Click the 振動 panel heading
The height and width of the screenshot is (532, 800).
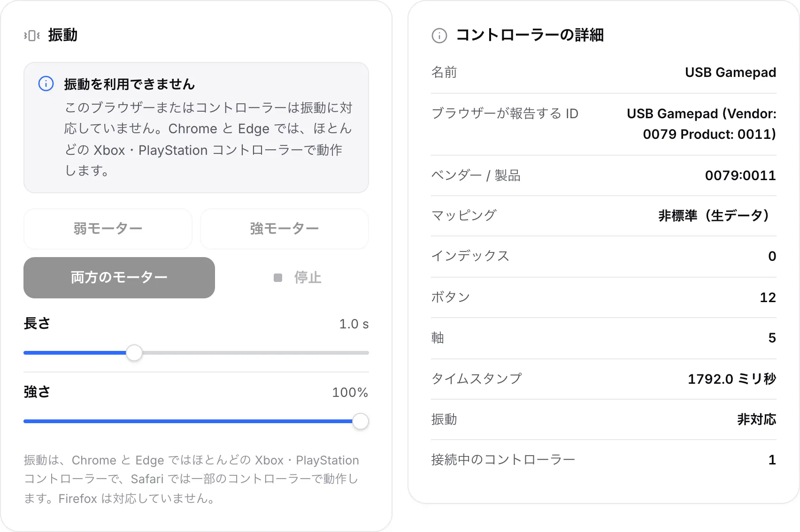pos(63,35)
